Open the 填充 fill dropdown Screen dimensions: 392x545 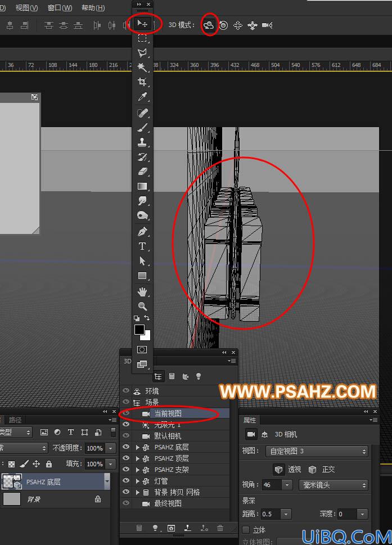110,463
